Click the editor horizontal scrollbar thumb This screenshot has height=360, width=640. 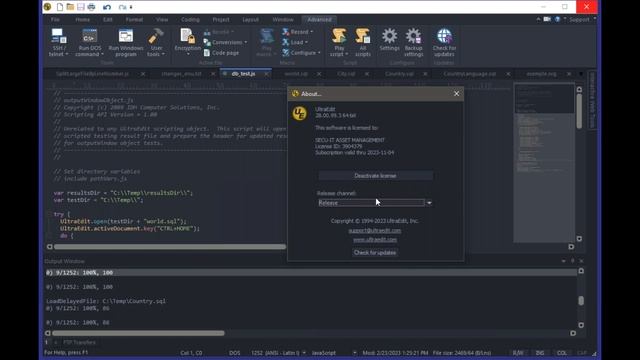(170, 247)
